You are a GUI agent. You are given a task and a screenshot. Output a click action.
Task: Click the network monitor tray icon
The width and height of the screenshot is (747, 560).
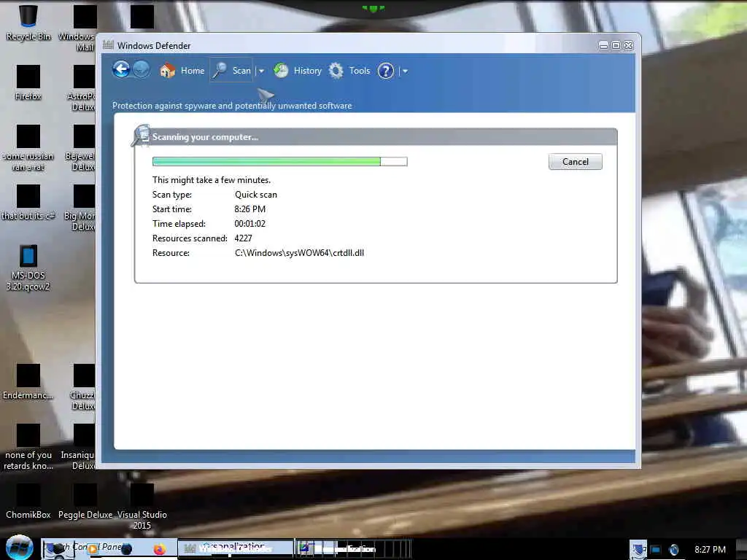click(656, 550)
